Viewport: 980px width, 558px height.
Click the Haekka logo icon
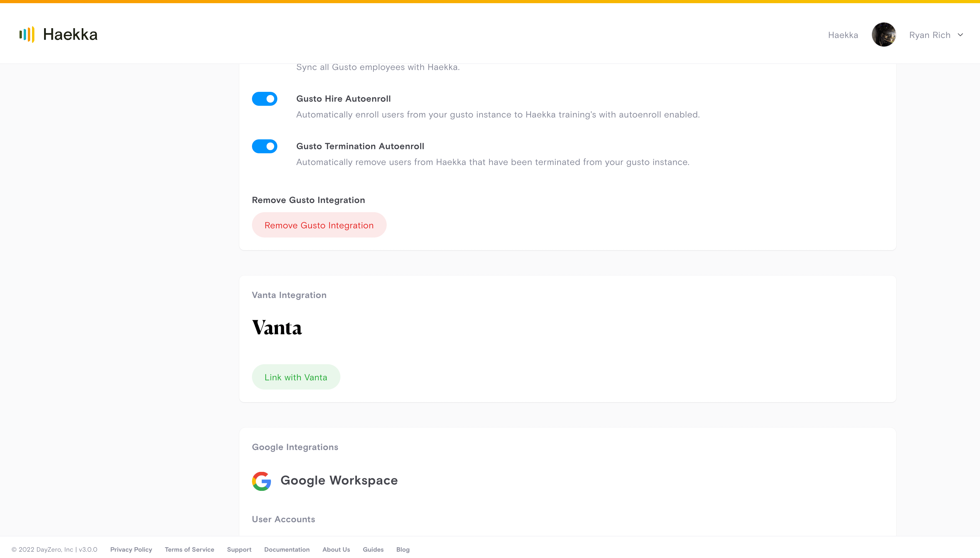coord(27,35)
